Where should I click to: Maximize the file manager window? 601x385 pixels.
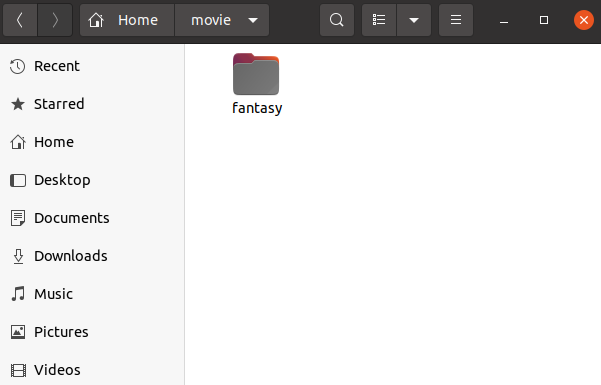pyautogui.click(x=544, y=20)
